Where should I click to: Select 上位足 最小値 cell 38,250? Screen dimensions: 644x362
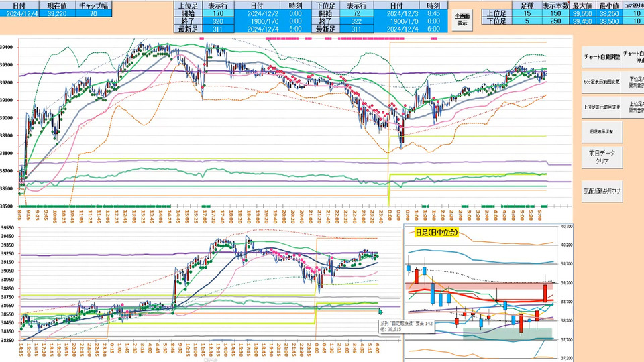tap(609, 13)
